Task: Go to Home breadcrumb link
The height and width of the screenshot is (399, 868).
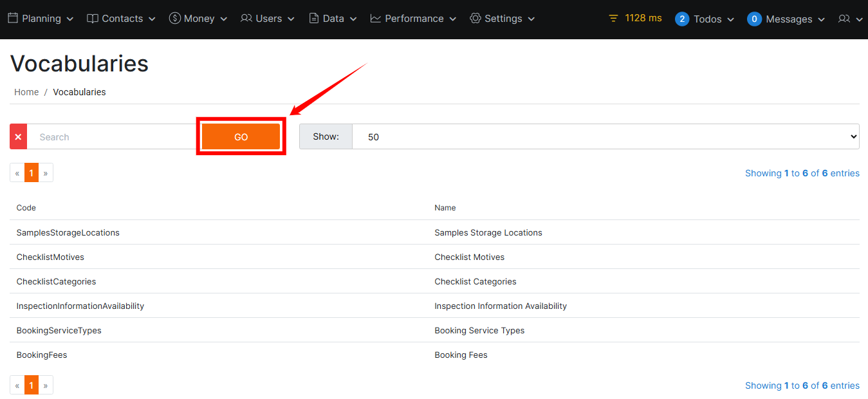Action: (x=26, y=92)
